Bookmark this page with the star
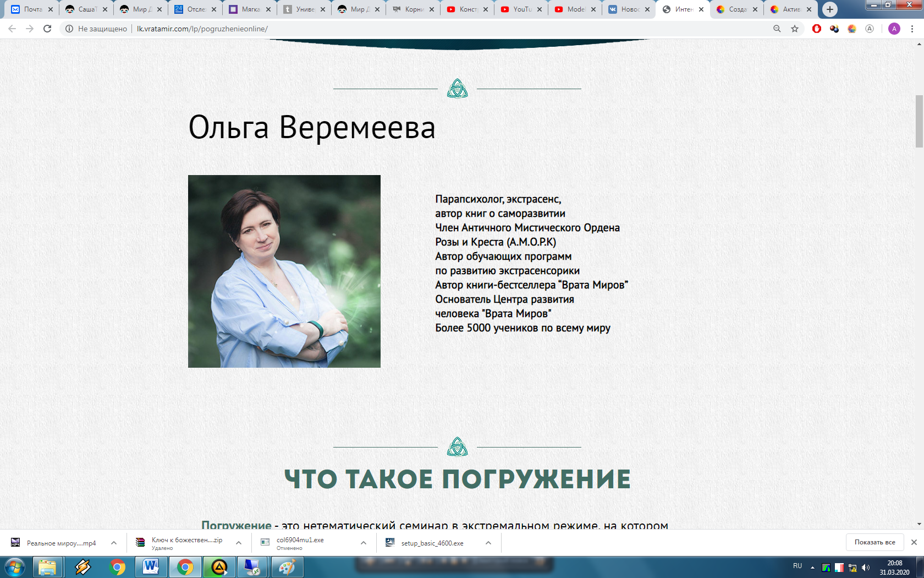 click(795, 29)
